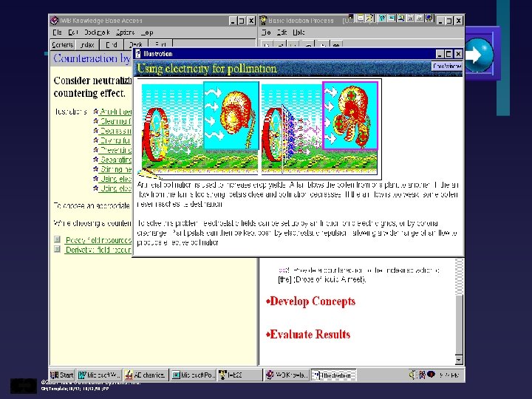Click the Find button in Knowledge Base
532x399 pixels.
coord(112,45)
